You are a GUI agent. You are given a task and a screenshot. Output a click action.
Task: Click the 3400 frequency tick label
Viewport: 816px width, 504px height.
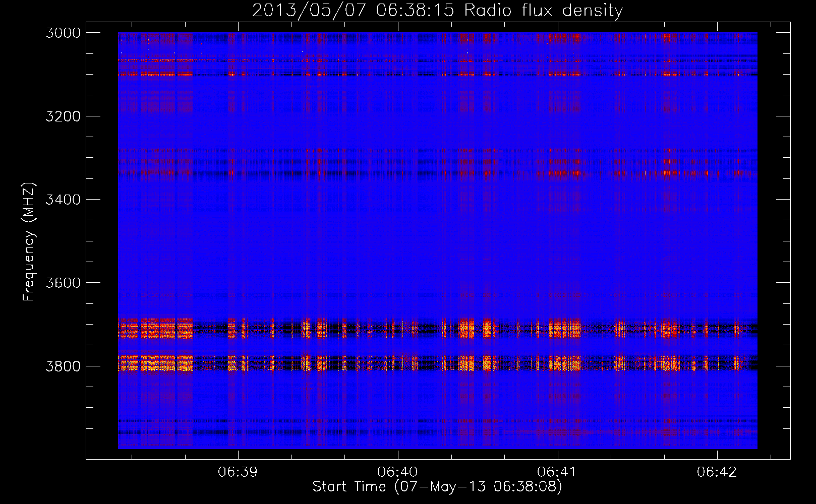click(63, 200)
